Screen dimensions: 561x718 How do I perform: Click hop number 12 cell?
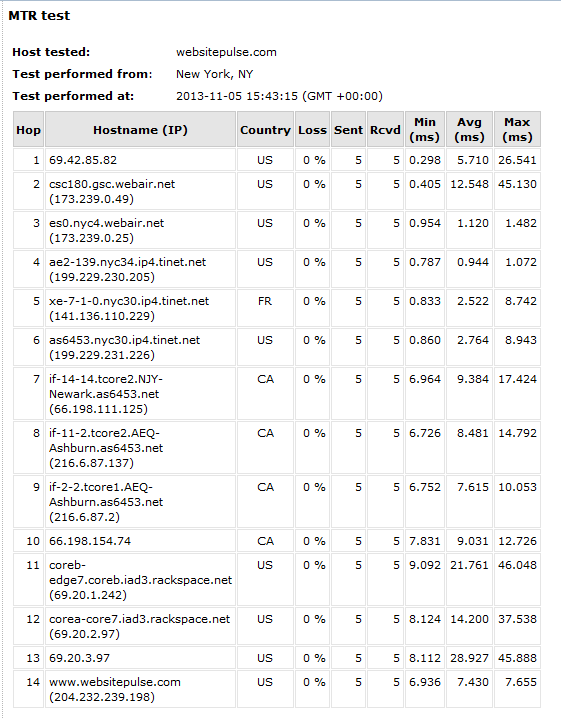click(x=28, y=625)
